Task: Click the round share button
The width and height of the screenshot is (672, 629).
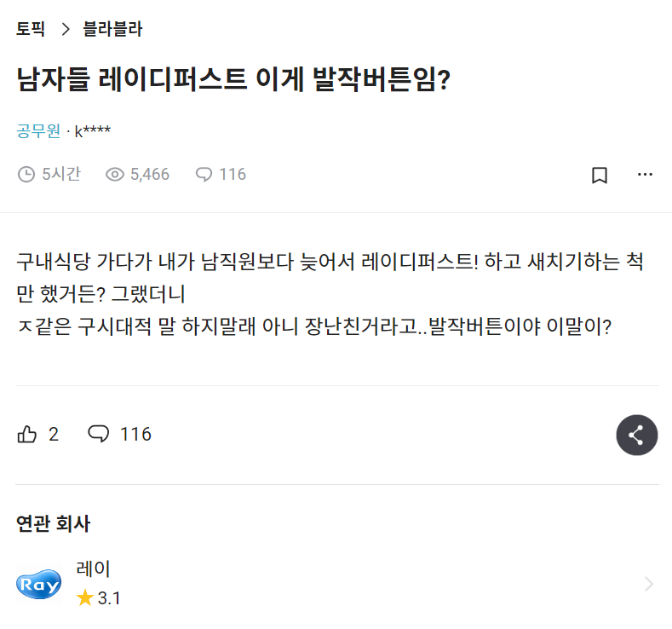Action: [636, 436]
